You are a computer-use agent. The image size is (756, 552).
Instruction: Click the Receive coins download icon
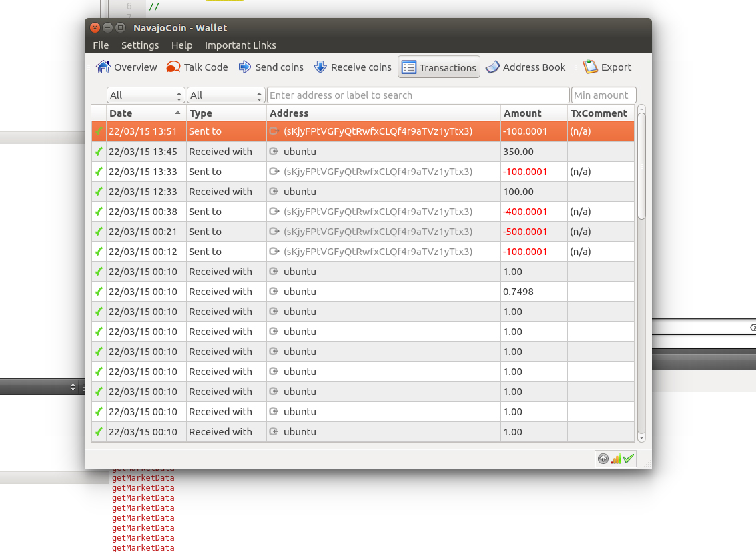(320, 67)
